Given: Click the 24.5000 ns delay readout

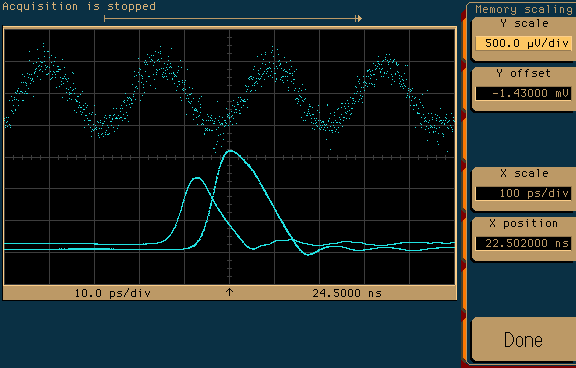Looking at the screenshot, I should 347,293.
